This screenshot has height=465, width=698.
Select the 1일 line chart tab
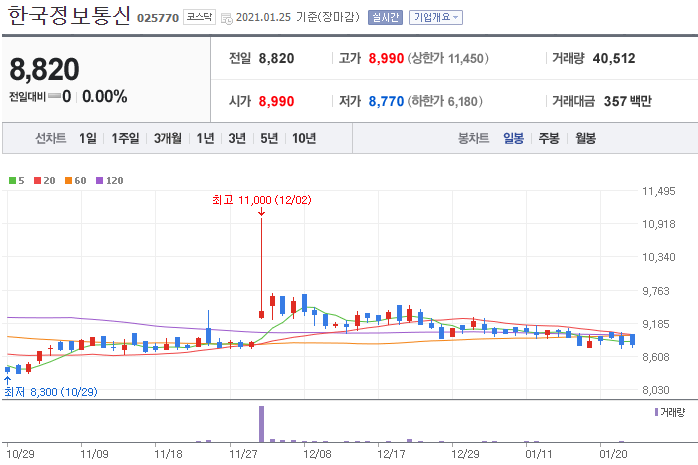pos(88,138)
